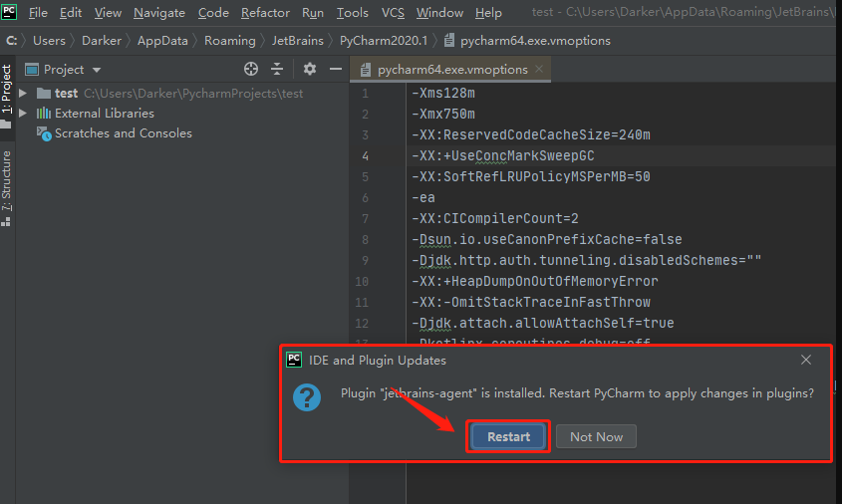The image size is (842, 504).
Task: Click the Darker breadcrumb
Action: click(102, 40)
